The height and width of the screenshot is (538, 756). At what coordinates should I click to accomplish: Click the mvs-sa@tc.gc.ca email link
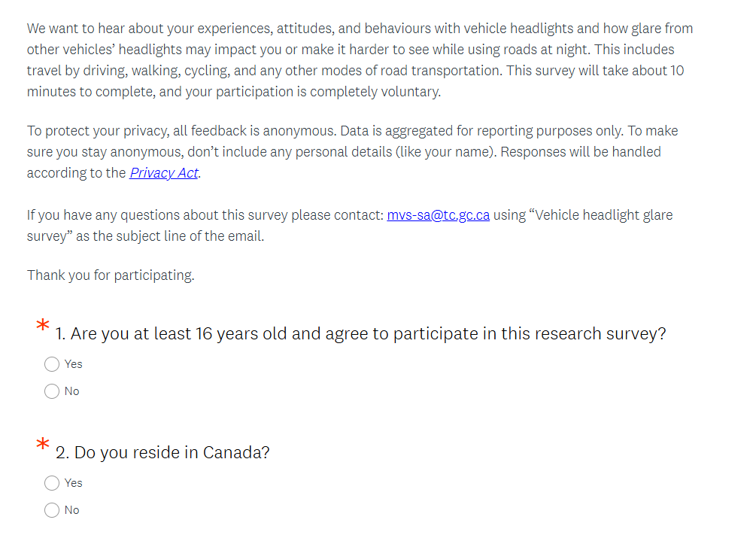pos(438,215)
